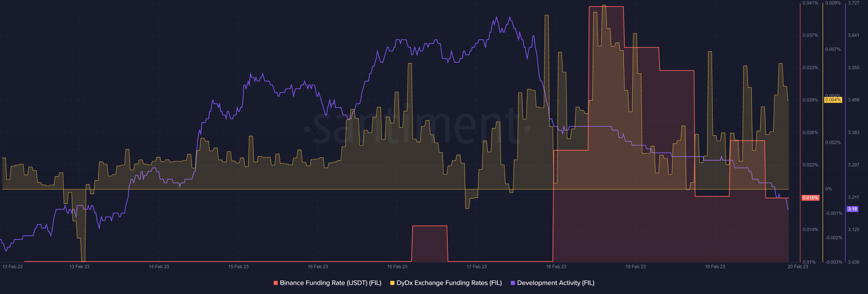Click the 3.125 development activity axis label
The image size is (868, 294).
tap(854, 230)
